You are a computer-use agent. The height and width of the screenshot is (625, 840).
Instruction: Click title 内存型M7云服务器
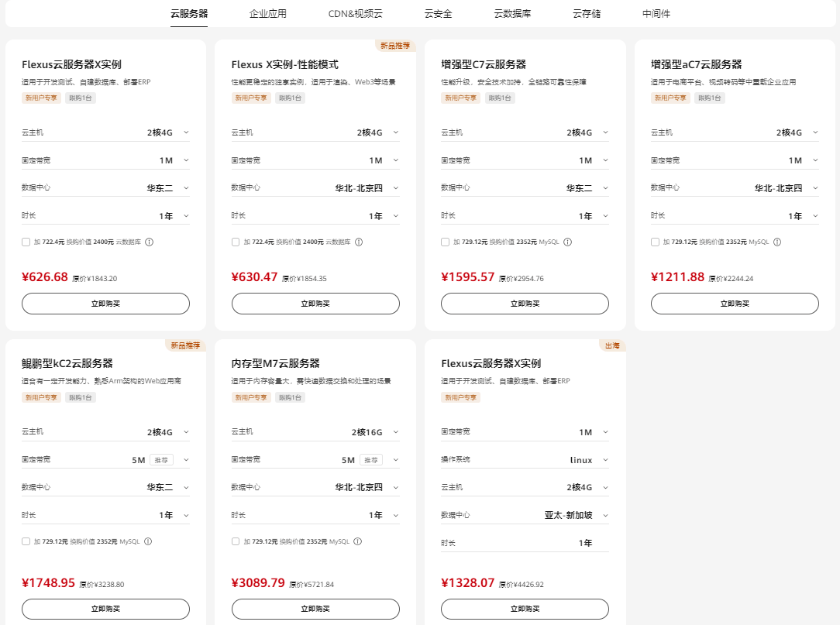pyautogui.click(x=275, y=363)
